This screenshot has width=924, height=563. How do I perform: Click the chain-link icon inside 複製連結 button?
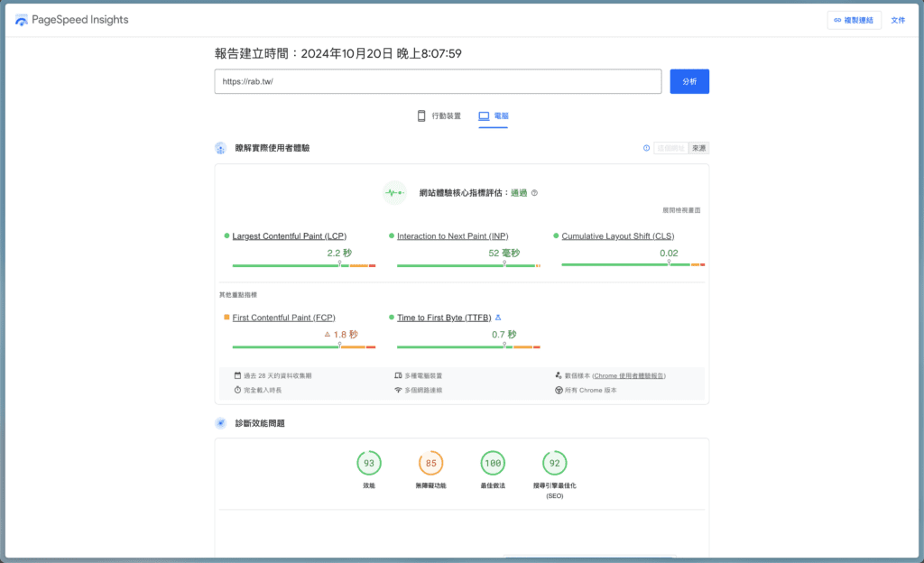pyautogui.click(x=839, y=19)
